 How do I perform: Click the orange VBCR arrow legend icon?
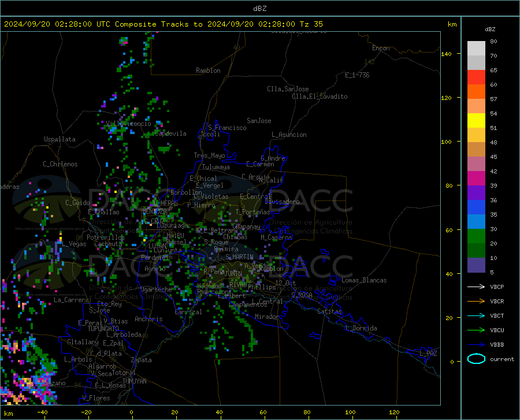coord(476,301)
